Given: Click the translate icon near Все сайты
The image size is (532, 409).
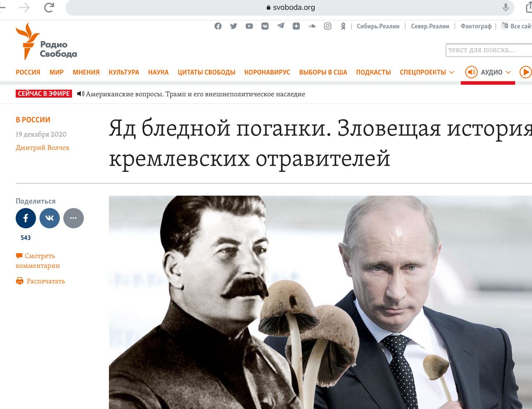Looking at the screenshot, I should pyautogui.click(x=505, y=26).
